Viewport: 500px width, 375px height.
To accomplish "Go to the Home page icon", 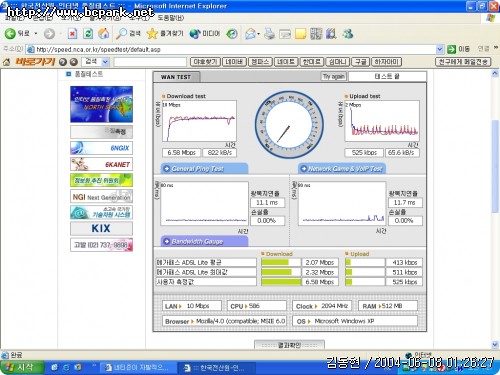I will [x=104, y=34].
